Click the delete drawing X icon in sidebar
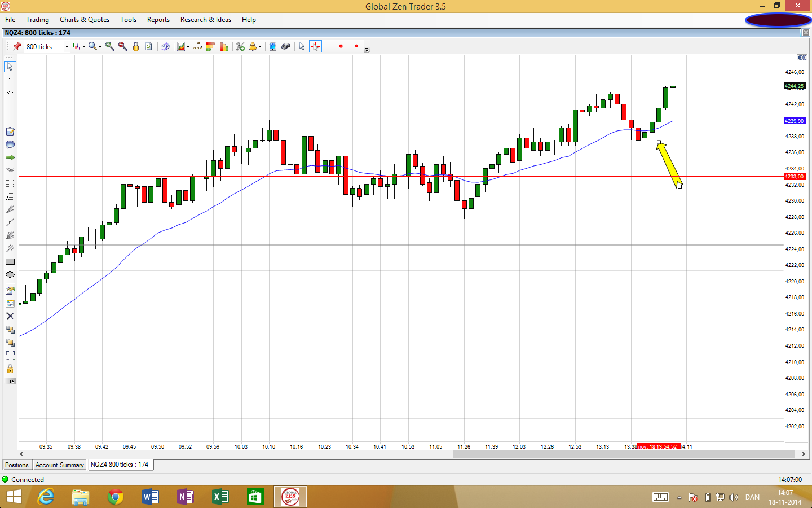This screenshot has width=812, height=508. click(x=10, y=316)
